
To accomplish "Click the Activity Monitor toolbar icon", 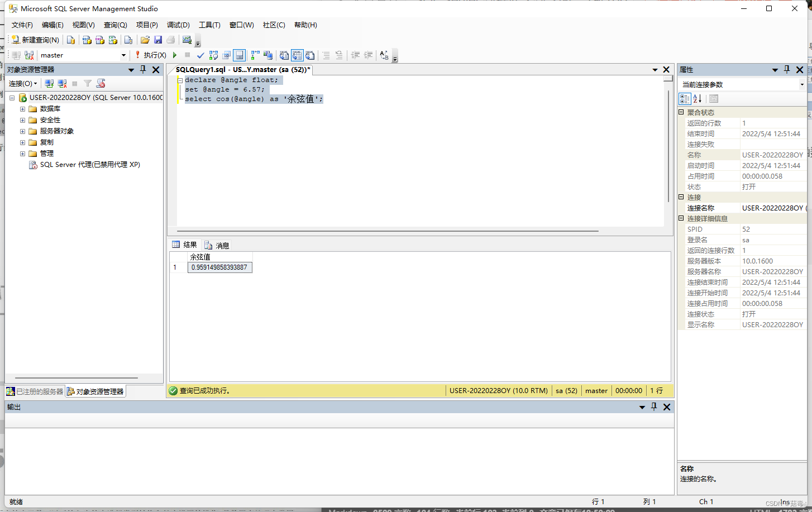I will (187, 40).
